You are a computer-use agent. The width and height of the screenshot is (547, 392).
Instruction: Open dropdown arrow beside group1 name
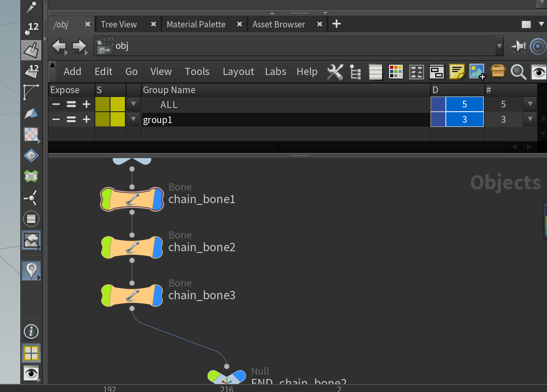[133, 119]
